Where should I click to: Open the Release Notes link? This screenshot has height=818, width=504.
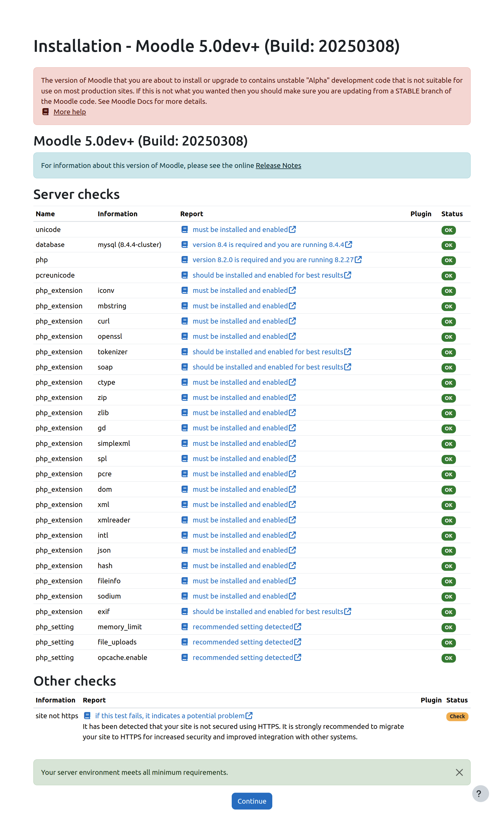(278, 165)
